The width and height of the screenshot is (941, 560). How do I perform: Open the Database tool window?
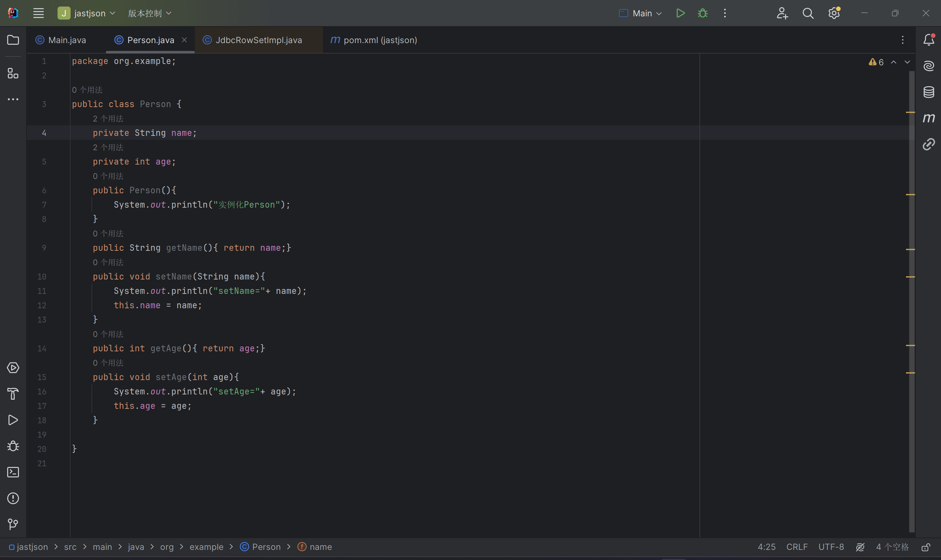pos(929,92)
